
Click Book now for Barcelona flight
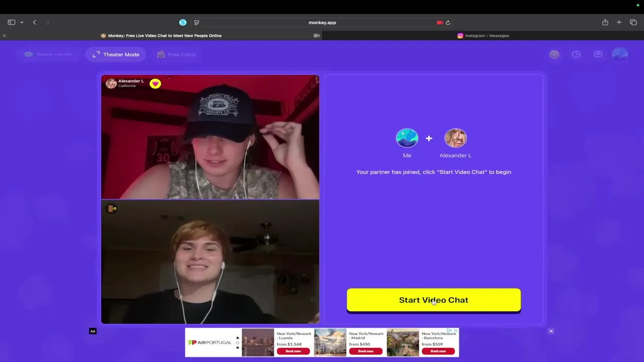[x=438, y=351]
